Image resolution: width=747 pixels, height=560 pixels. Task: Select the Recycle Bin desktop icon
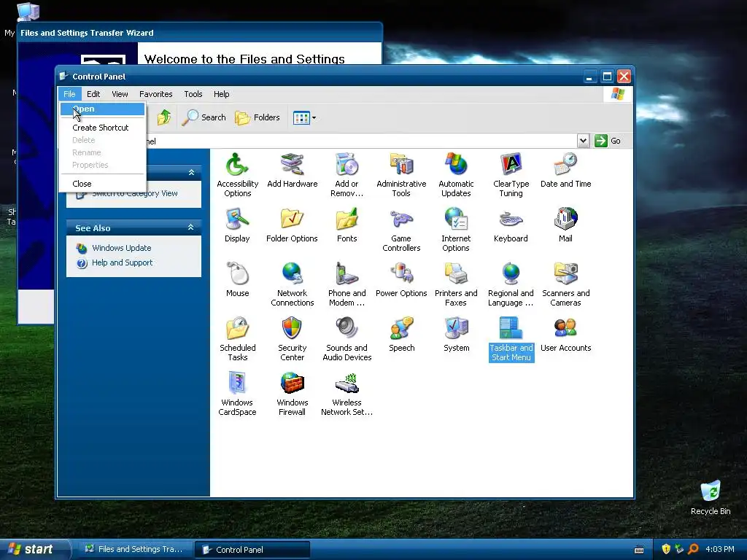click(711, 497)
